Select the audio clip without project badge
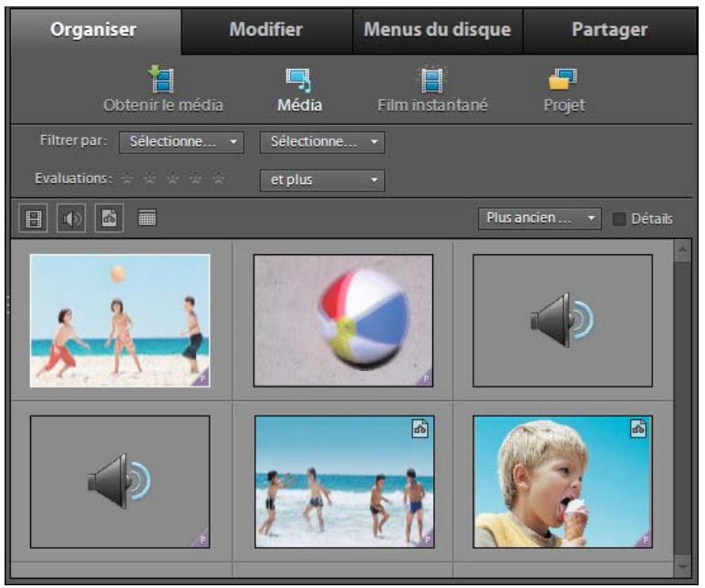Viewport: 705px width, 588px height. (x=563, y=321)
